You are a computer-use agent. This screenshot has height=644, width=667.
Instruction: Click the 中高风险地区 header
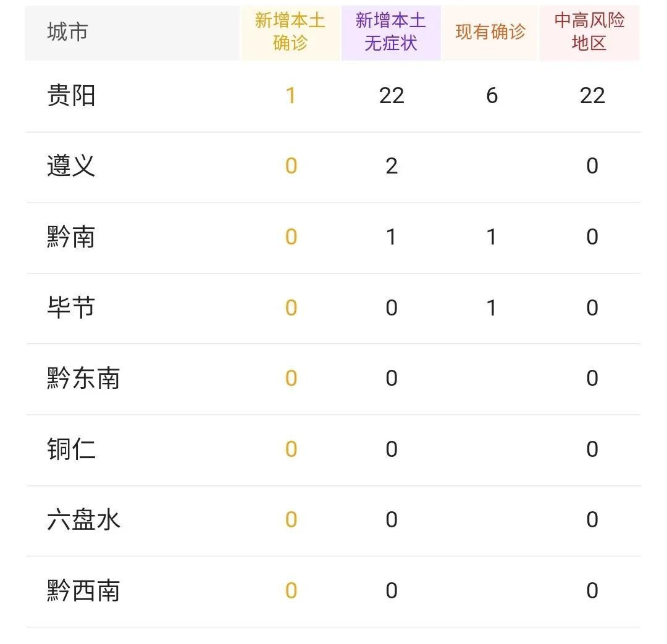589,33
